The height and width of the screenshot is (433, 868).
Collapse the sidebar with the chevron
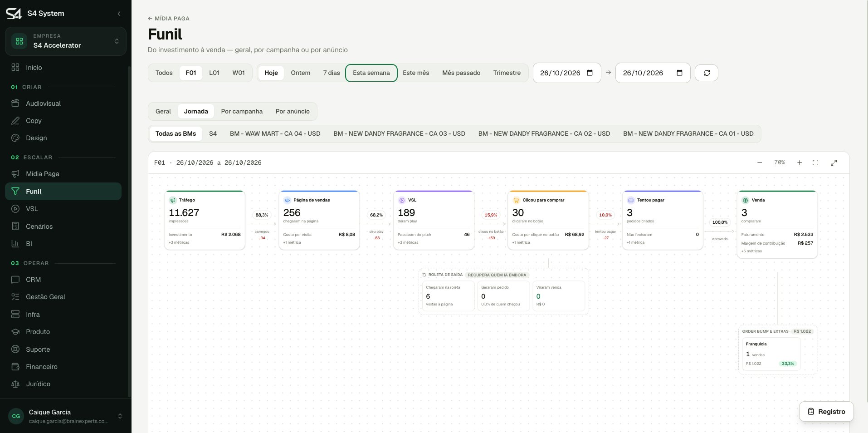point(119,14)
